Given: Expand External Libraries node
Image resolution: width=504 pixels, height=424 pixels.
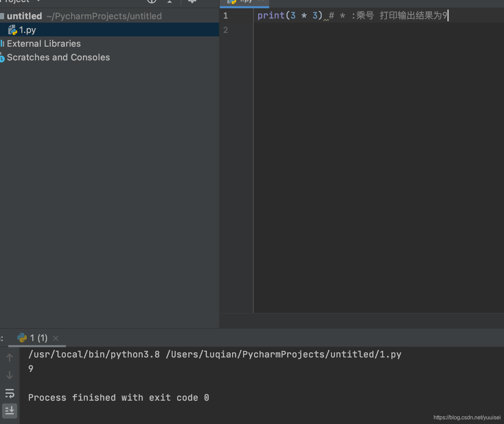Looking at the screenshot, I should 44,44.
